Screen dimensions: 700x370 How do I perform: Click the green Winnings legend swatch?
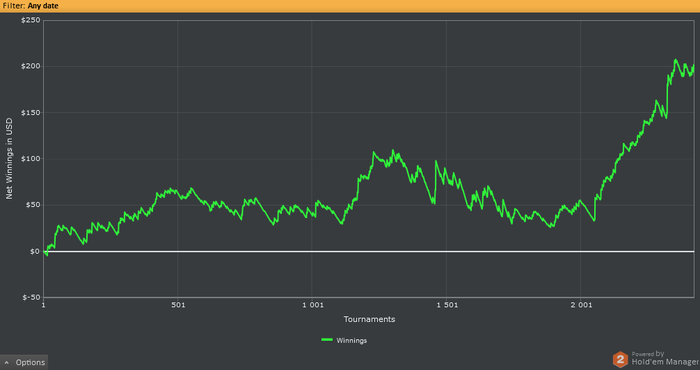(x=327, y=340)
